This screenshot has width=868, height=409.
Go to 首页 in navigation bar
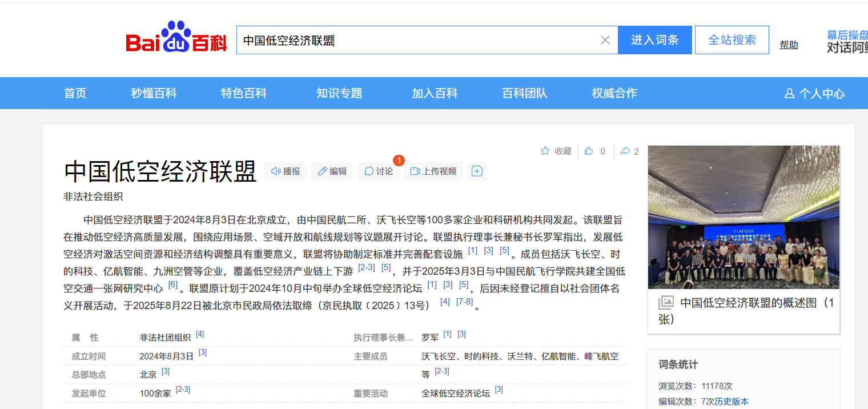tap(75, 94)
